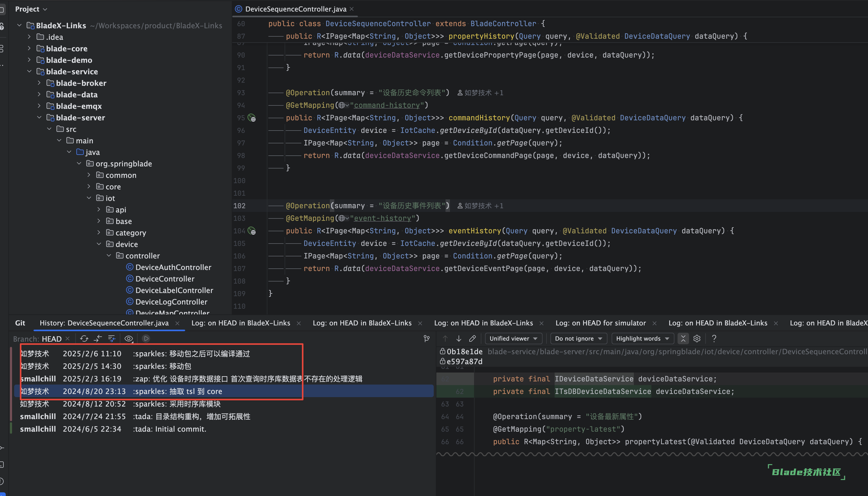The height and width of the screenshot is (496, 868).
Task: Click the cherry-pick icon in history toolbar
Action: pos(98,339)
